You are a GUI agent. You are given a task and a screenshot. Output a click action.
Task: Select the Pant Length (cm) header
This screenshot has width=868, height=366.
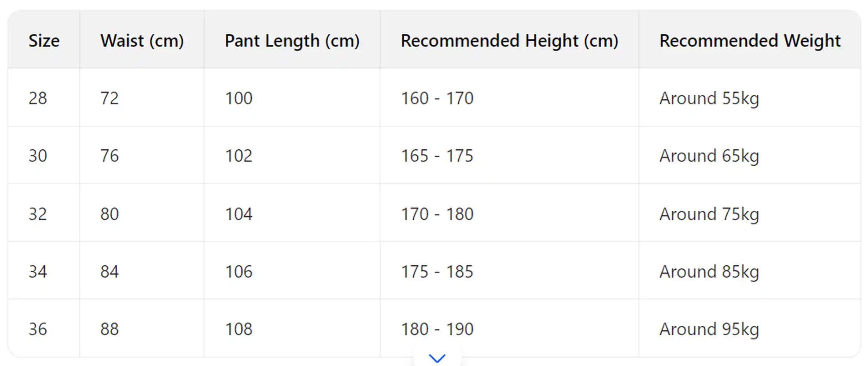tap(292, 41)
